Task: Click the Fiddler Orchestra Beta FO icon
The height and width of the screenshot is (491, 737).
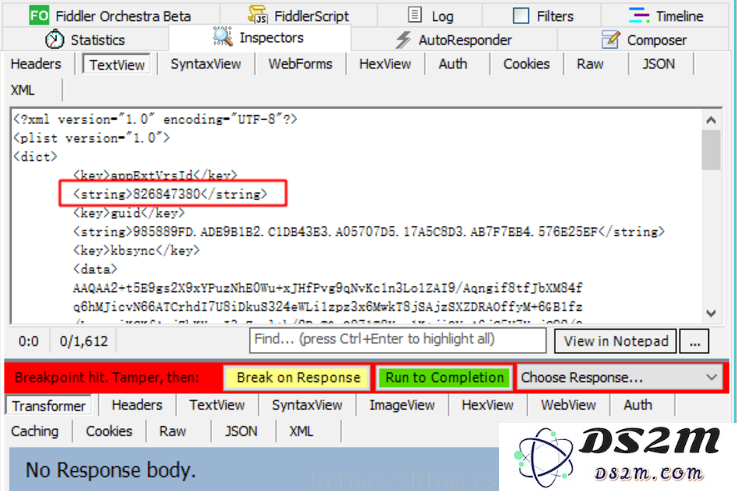Action: tap(39, 16)
